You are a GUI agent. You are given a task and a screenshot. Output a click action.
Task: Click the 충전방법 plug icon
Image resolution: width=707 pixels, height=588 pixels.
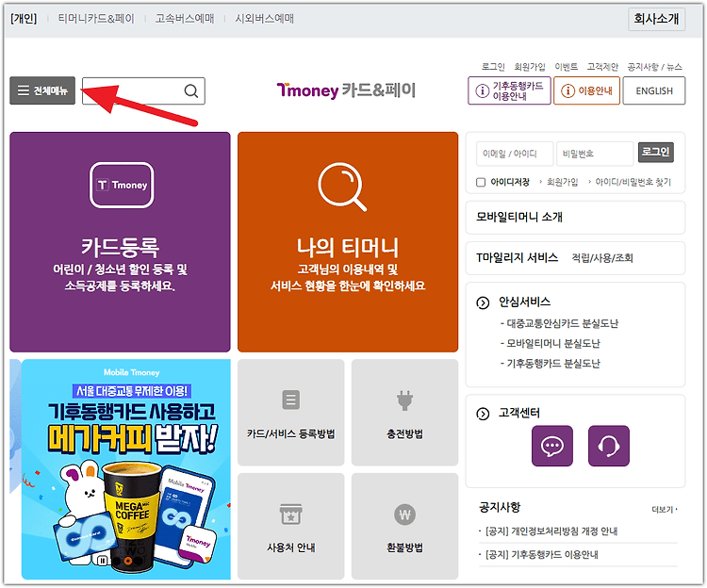(x=404, y=400)
